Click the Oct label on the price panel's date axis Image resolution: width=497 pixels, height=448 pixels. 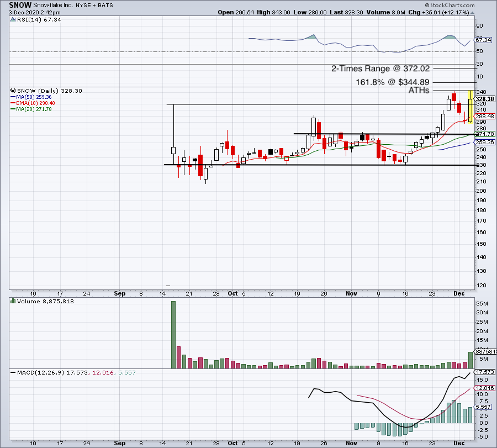click(x=232, y=293)
